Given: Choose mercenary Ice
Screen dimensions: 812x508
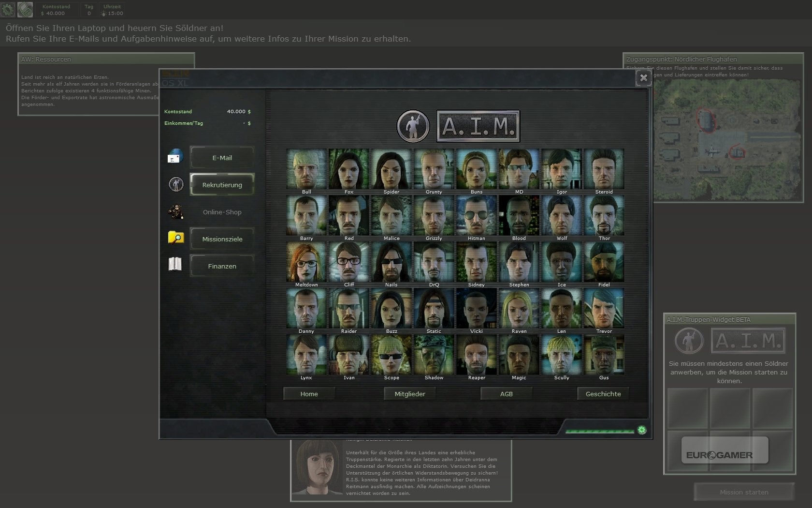Looking at the screenshot, I should 562,262.
